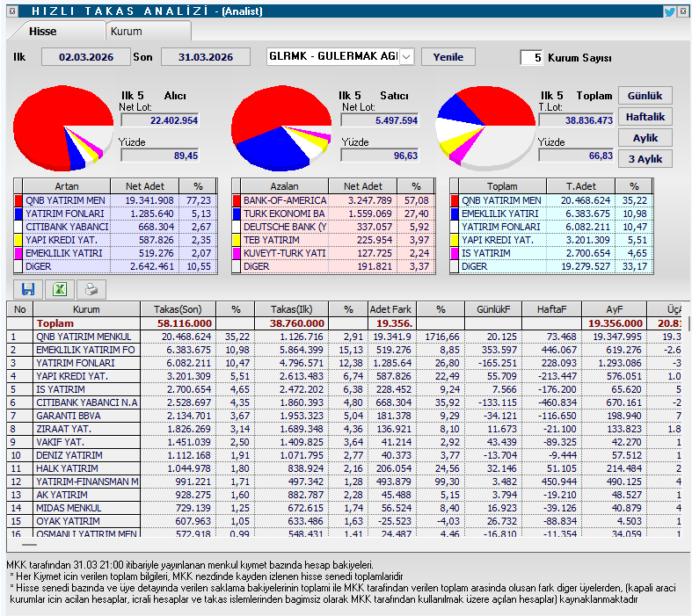The image size is (692, 616).
Task: Sort by the Takas(Ilk) column header
Action: (x=292, y=309)
